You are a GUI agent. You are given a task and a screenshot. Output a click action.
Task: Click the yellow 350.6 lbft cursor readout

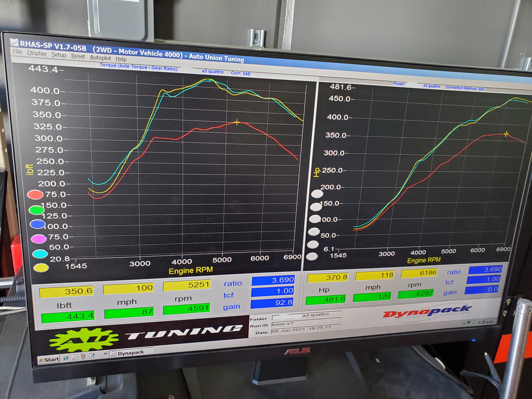pyautogui.click(x=66, y=292)
